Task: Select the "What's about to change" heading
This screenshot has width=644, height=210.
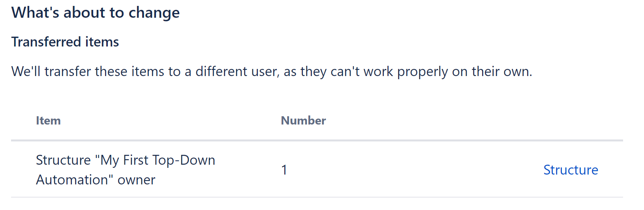Action: tap(96, 13)
